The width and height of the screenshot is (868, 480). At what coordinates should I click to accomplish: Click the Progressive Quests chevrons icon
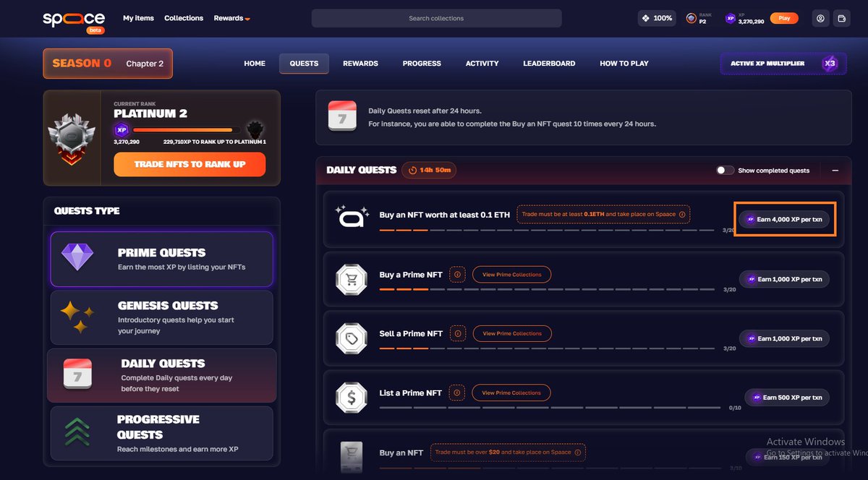click(x=77, y=433)
